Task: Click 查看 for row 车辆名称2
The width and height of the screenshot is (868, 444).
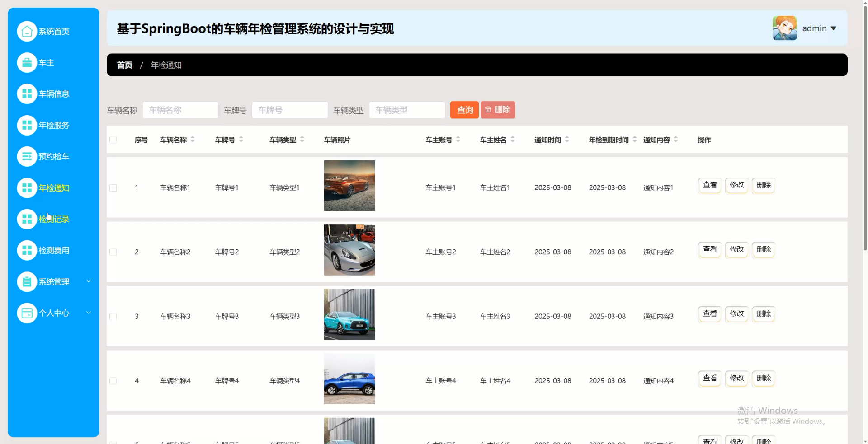Action: (x=709, y=250)
